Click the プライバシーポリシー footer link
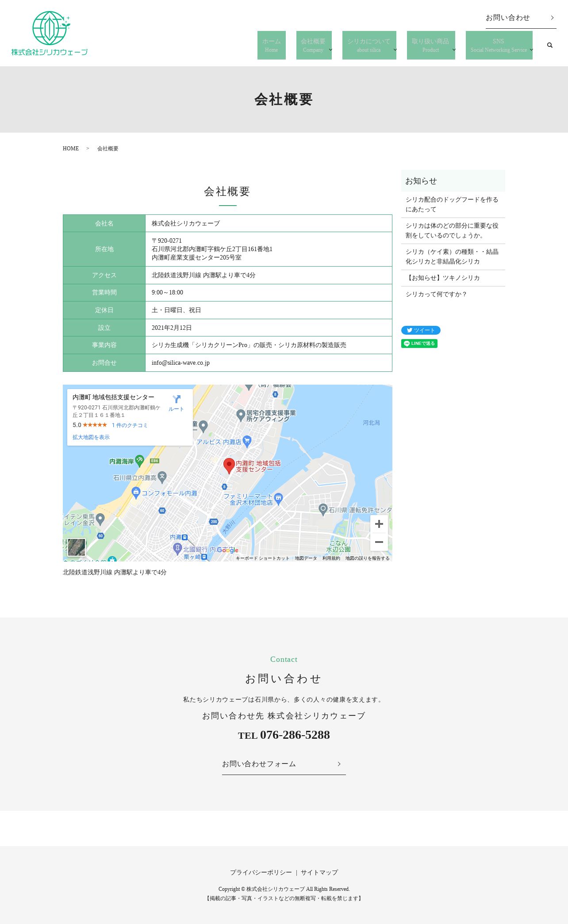 [x=261, y=872]
